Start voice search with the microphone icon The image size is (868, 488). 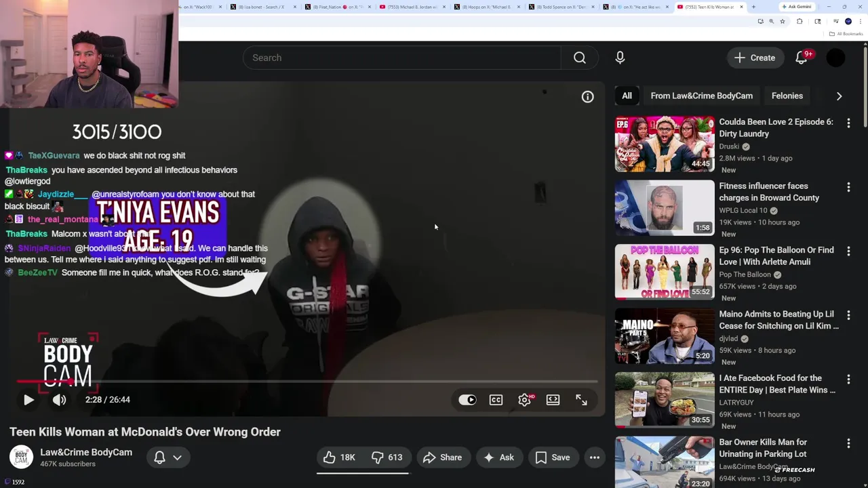click(x=620, y=58)
